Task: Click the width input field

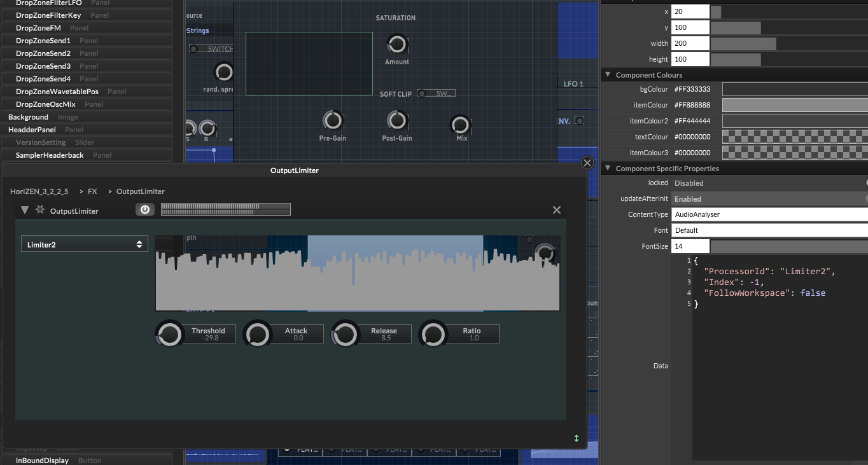Action: point(690,43)
